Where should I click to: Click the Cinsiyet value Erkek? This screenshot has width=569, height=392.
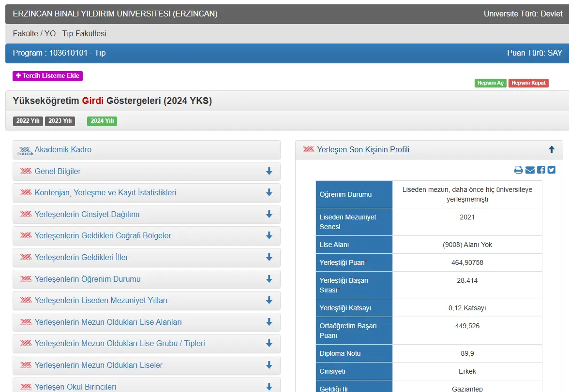[x=467, y=371]
